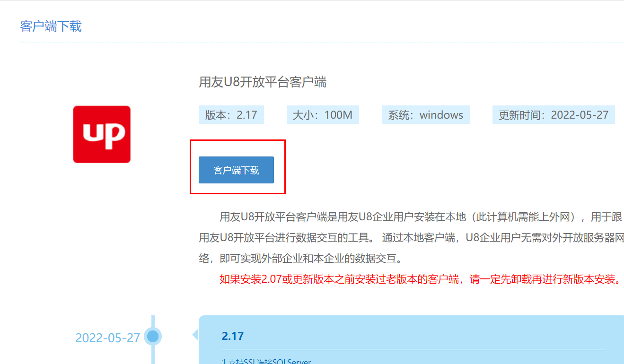The width and height of the screenshot is (624, 364).
Task: Click the vertical timeline bar above the marker
Action: click(152, 321)
